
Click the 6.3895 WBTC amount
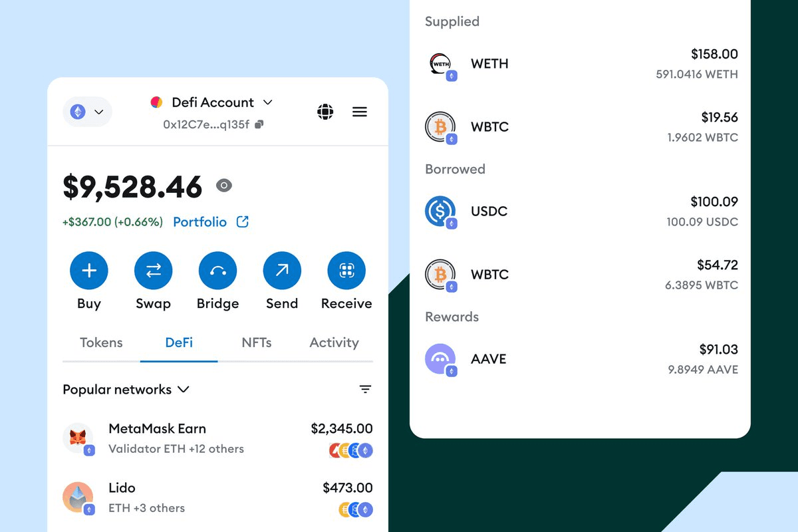coord(702,285)
